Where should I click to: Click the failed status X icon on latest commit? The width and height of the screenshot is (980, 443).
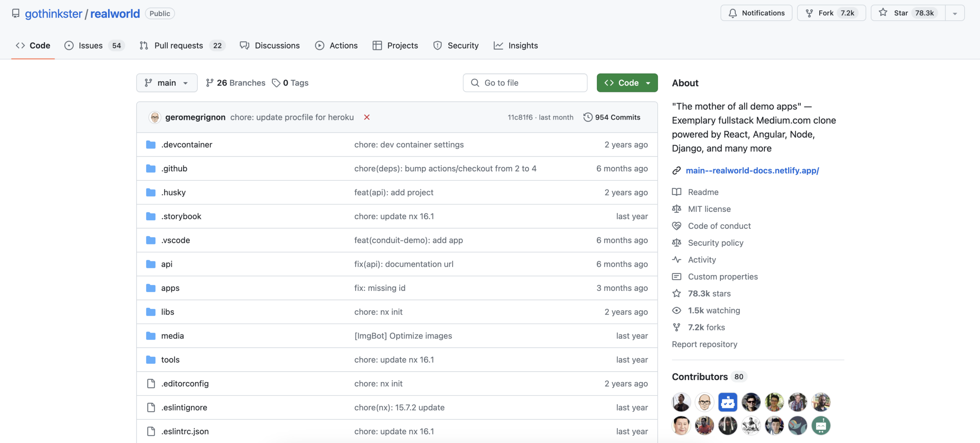point(367,117)
